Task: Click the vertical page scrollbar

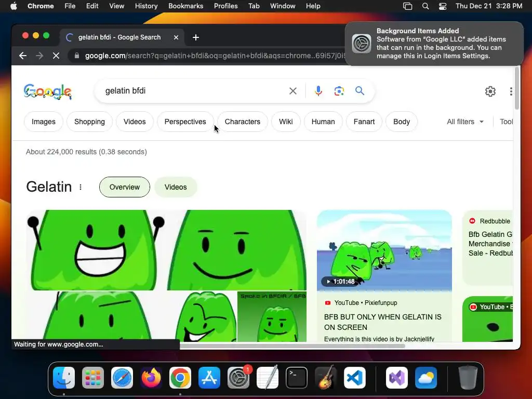Action: [x=517, y=89]
